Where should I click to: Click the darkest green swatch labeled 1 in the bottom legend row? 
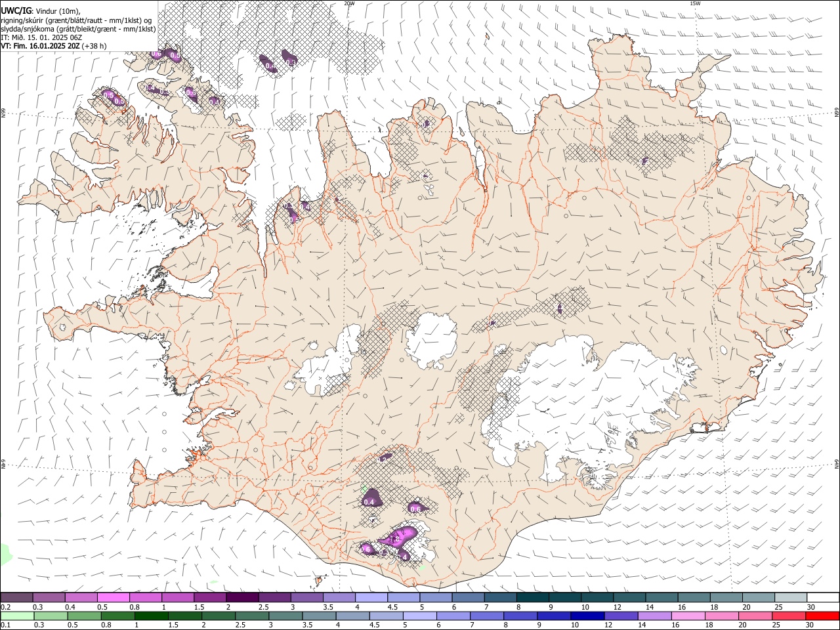[152, 616]
